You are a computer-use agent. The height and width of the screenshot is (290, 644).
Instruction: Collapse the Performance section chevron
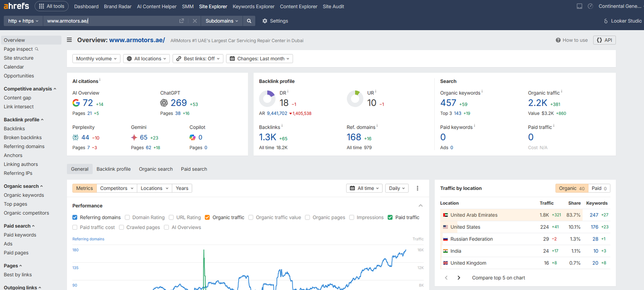[421, 206]
